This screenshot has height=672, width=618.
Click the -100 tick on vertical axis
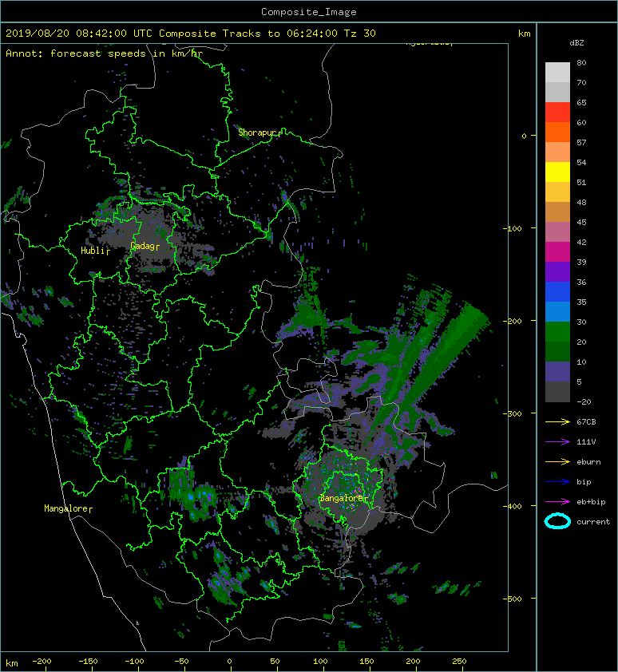(513, 228)
